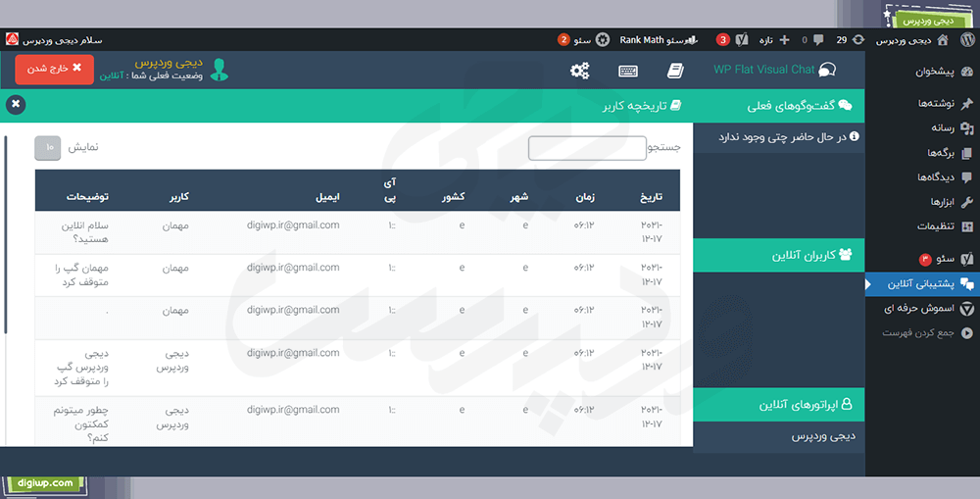Open the entries count dropdown showing 10
This screenshot has height=499, width=980.
pyautogui.click(x=48, y=148)
